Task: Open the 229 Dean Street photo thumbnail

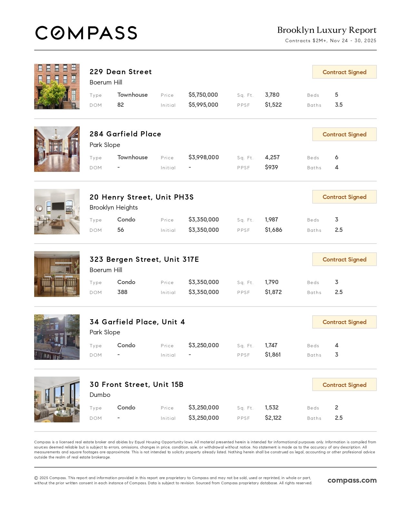Action: pyautogui.click(x=57, y=86)
